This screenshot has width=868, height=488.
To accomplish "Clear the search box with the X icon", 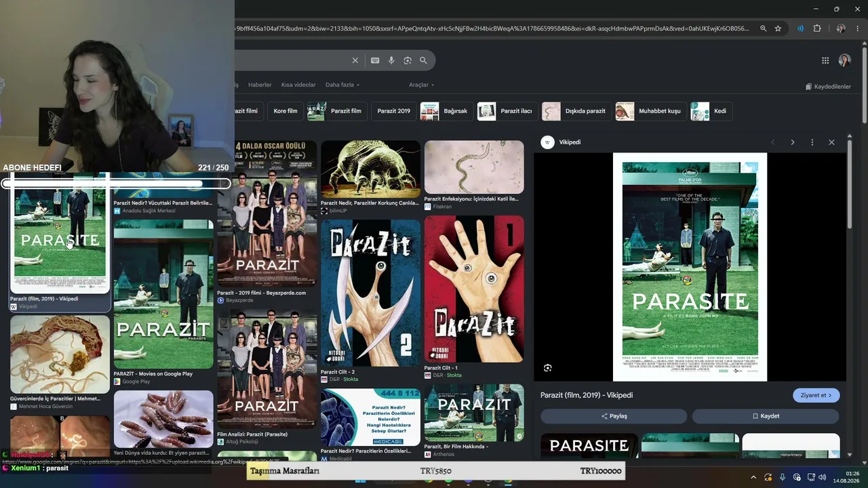I will click(355, 60).
